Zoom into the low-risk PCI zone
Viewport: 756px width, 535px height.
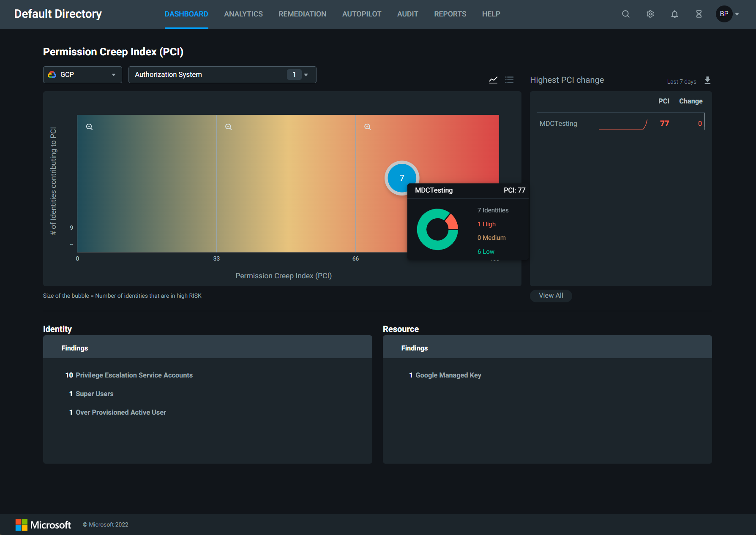tap(90, 127)
